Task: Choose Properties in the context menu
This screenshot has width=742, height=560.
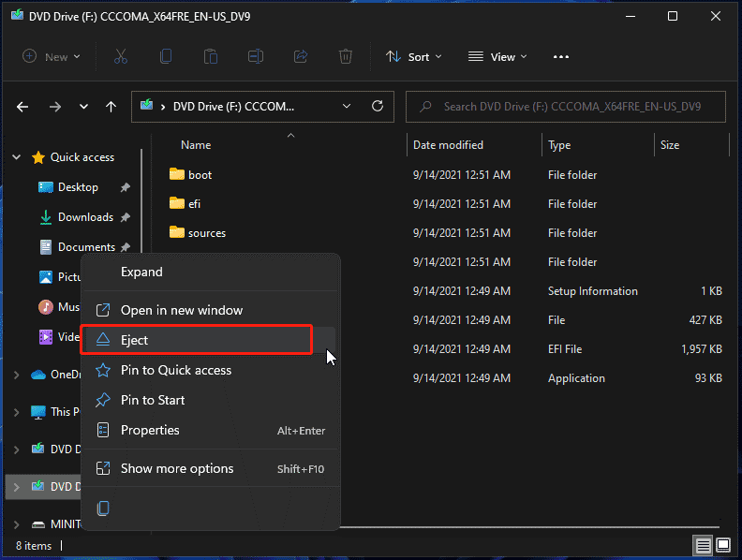Action: pos(150,430)
